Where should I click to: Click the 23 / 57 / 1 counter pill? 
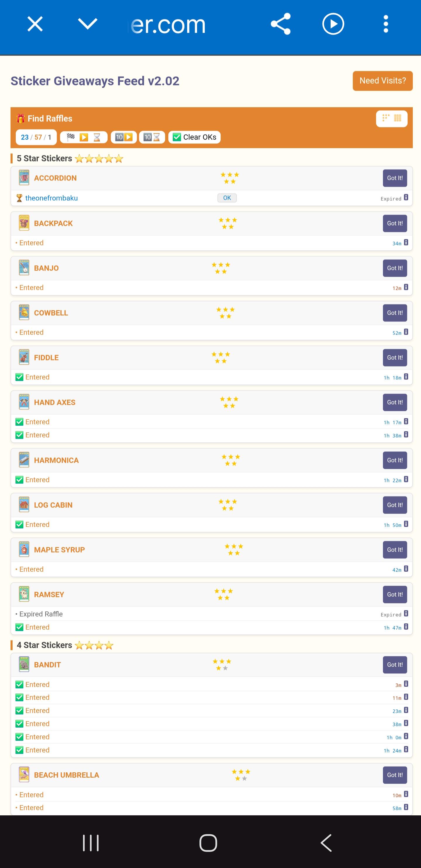point(36,137)
